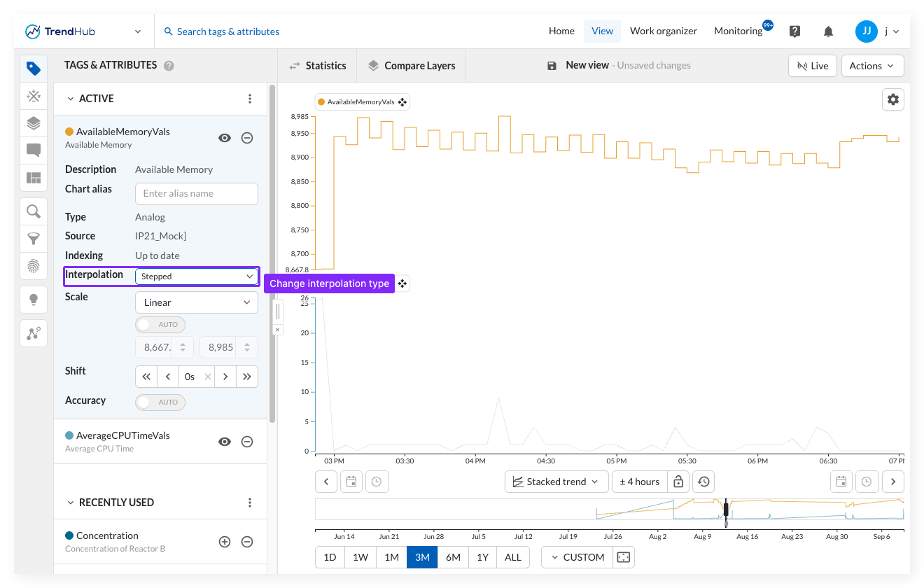
Task: Add Concentration tag with plus icon
Action: pyautogui.click(x=225, y=542)
